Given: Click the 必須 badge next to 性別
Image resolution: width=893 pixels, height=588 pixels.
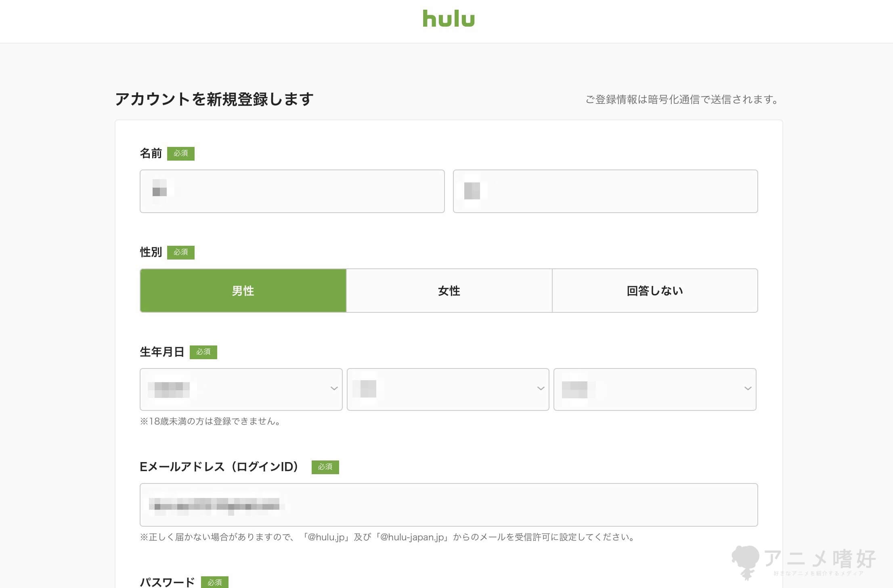Looking at the screenshot, I should pos(181,252).
